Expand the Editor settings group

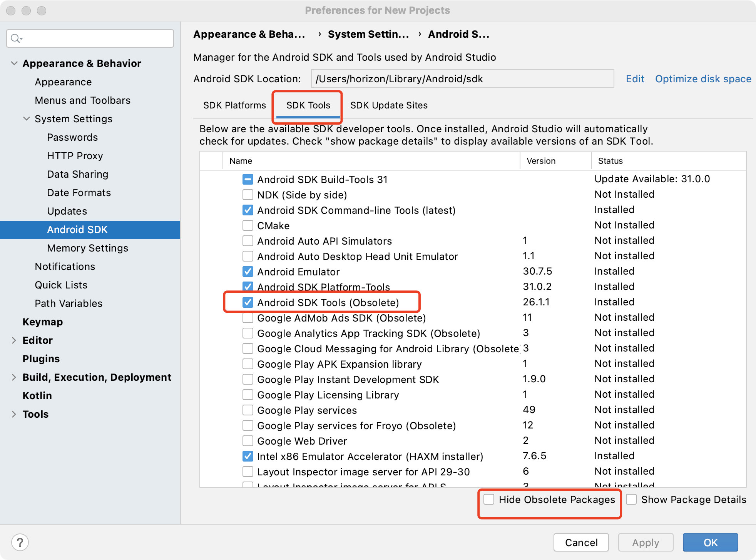(x=14, y=340)
